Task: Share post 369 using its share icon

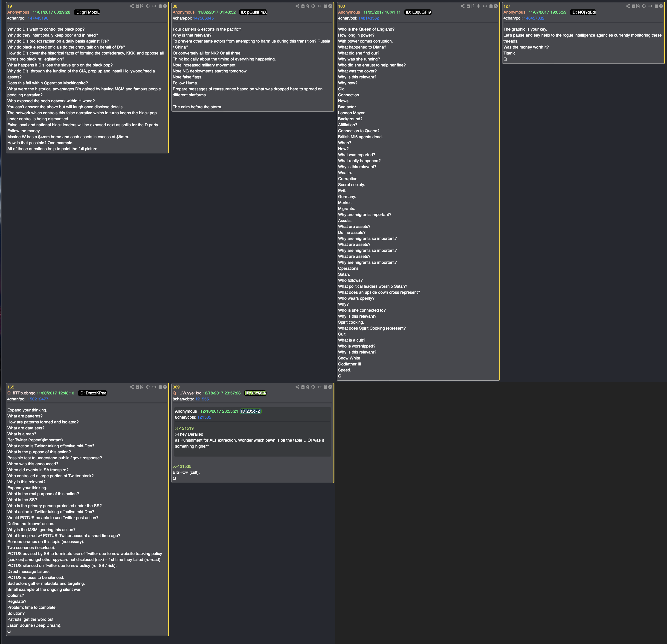Action: 297,387
